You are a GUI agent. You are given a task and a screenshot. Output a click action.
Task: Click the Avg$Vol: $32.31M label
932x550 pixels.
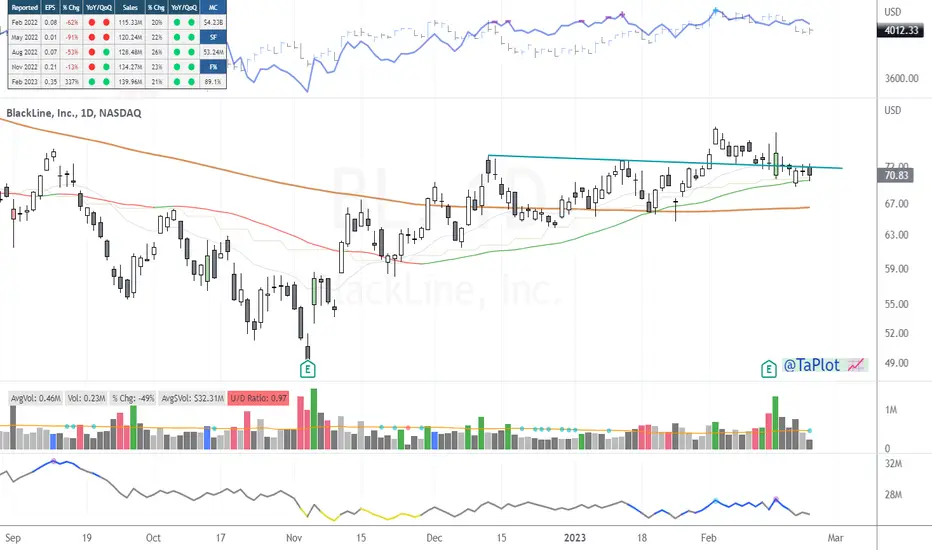[191, 398]
